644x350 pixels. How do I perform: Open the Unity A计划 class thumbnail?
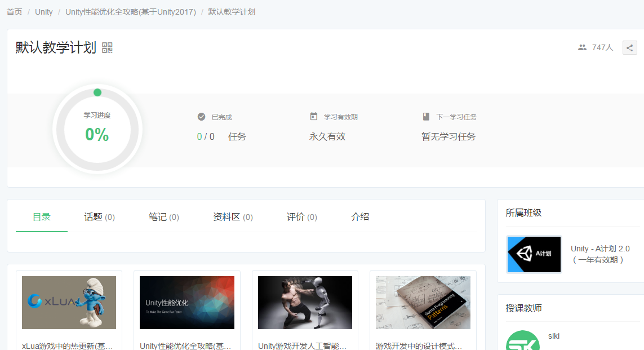point(534,254)
